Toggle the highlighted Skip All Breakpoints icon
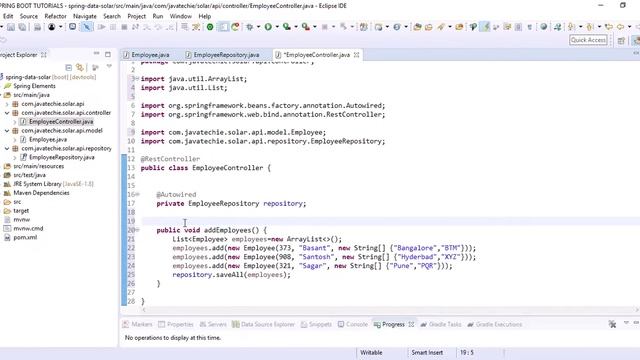Viewport: 640px width, 360px height. pos(87,27)
